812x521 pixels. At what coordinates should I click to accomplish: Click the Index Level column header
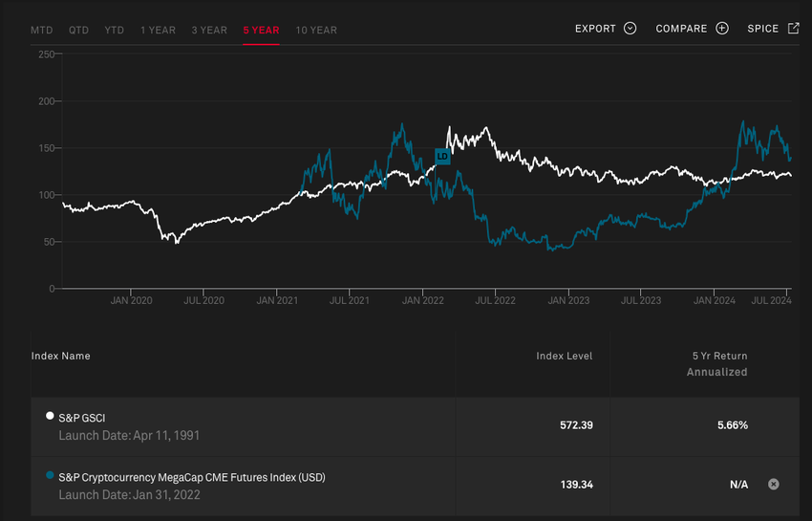pyautogui.click(x=564, y=356)
